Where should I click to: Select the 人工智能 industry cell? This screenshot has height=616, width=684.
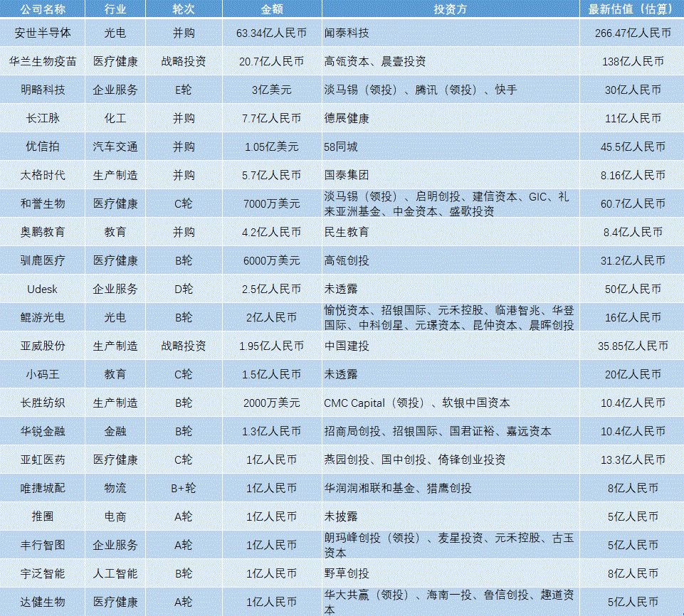tap(115, 573)
